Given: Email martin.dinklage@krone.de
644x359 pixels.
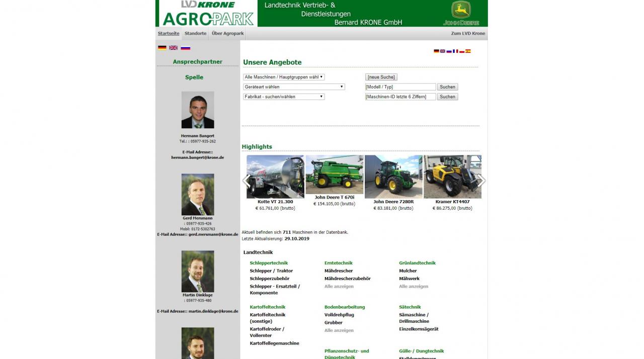Looking at the screenshot, I should tap(213, 311).
